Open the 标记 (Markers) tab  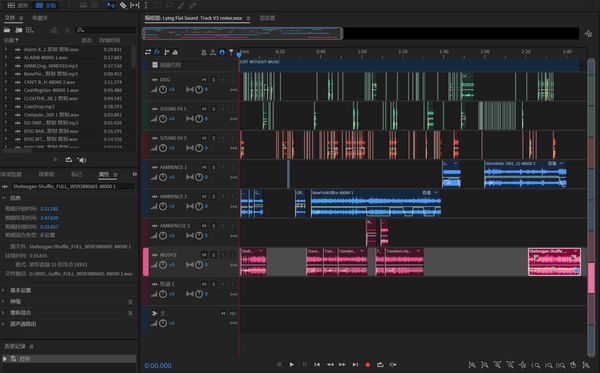click(76, 174)
